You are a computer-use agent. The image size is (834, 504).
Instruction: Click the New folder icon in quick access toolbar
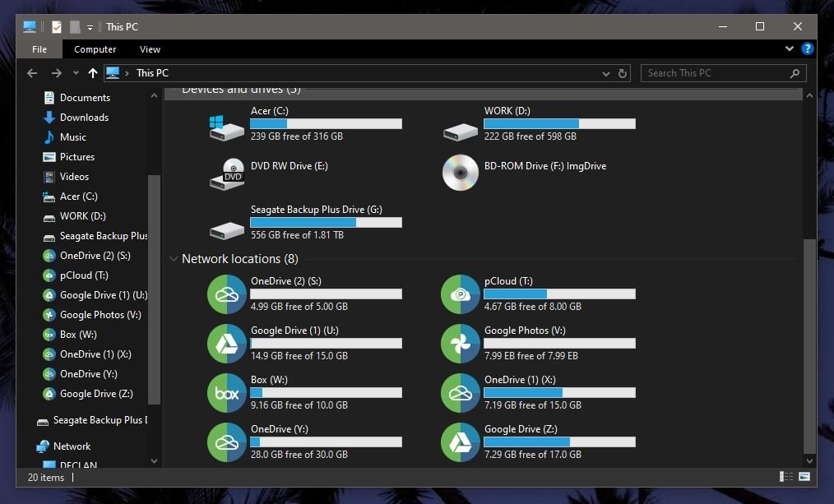click(x=75, y=26)
